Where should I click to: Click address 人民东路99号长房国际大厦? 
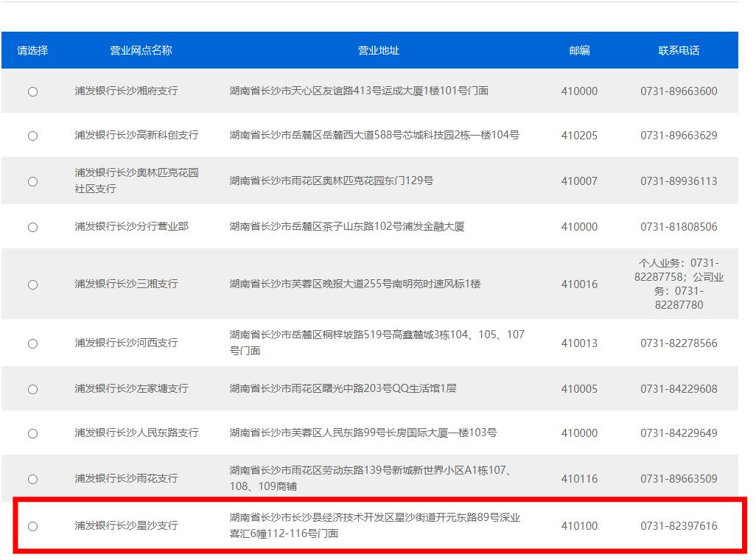click(385, 433)
